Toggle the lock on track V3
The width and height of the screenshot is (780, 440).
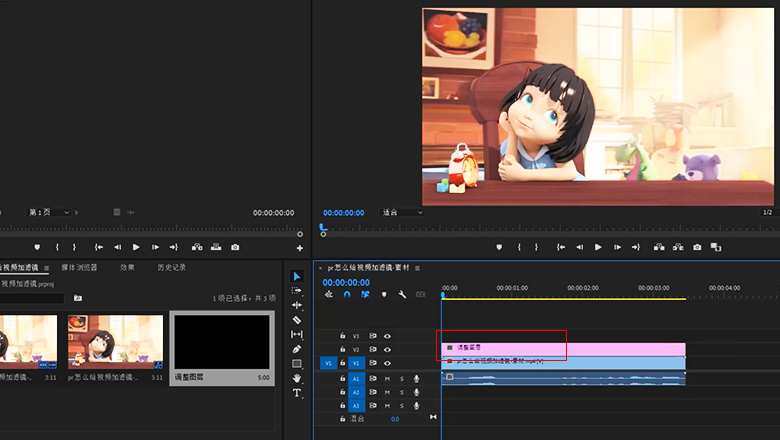(343, 336)
